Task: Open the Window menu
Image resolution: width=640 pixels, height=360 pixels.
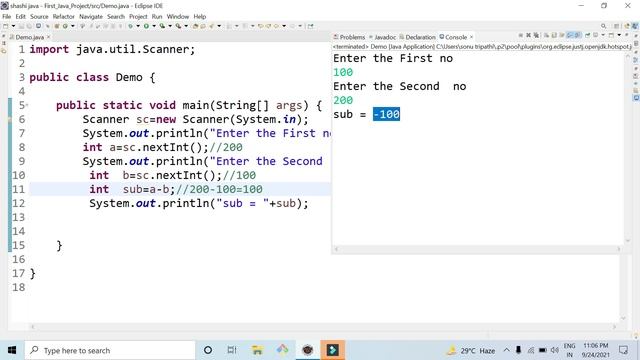Action: [x=178, y=16]
